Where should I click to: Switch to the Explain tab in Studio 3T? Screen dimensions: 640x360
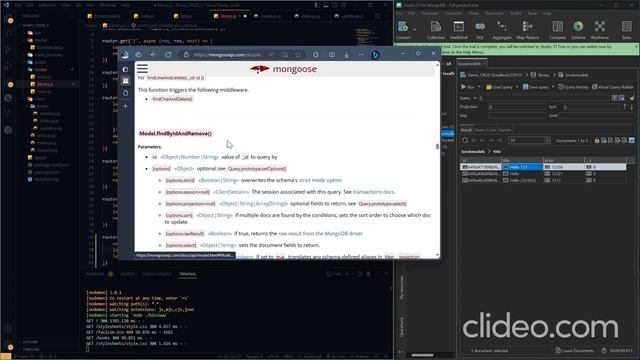505,130
